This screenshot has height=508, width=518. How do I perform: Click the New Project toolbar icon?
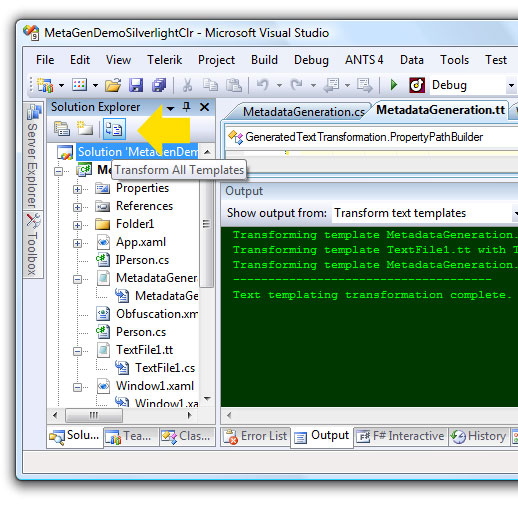(x=45, y=85)
